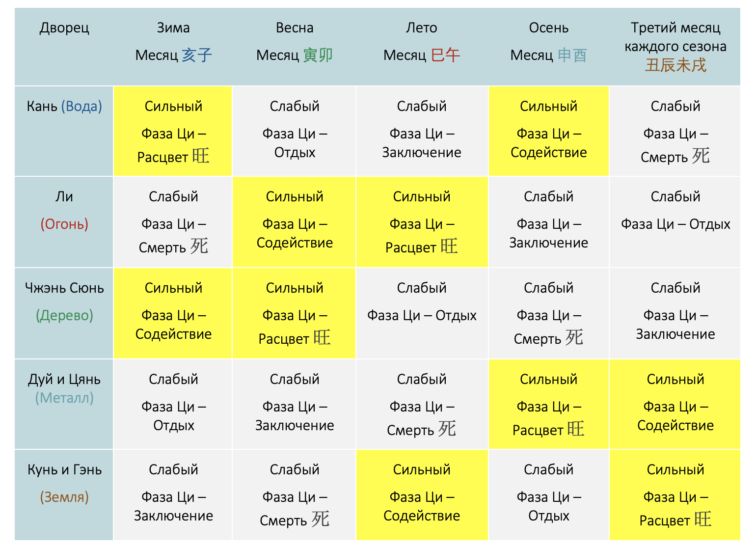Select the Осень column header

coord(549,47)
